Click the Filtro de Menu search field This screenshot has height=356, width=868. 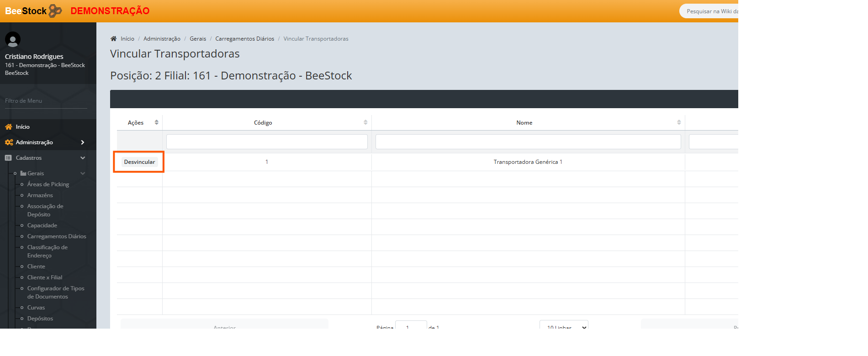[x=46, y=101]
